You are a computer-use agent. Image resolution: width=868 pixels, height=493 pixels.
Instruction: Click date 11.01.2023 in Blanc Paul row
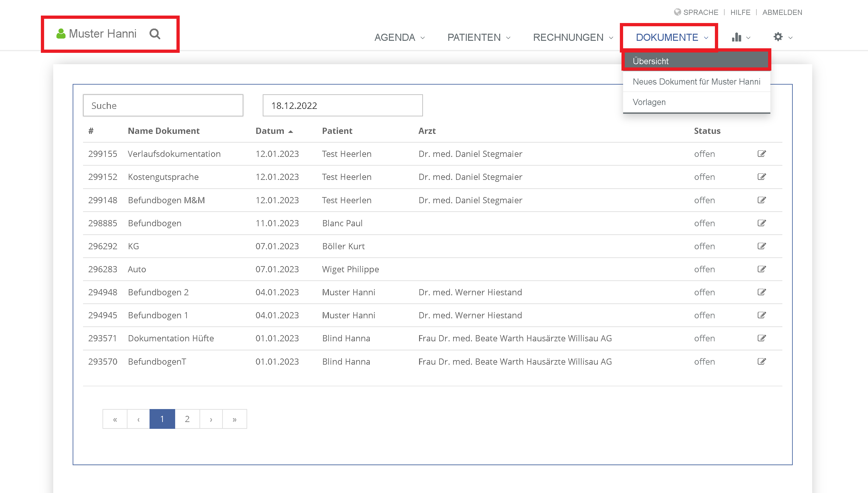click(x=277, y=223)
